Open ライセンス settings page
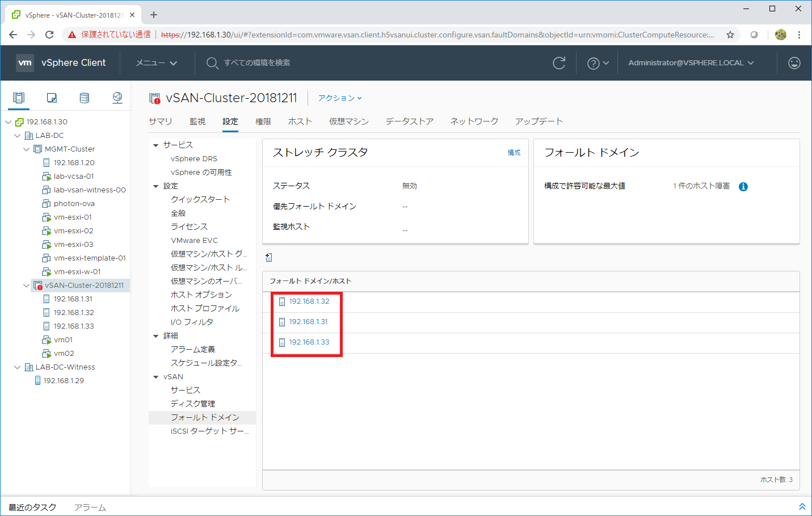The height and width of the screenshot is (516, 812). coord(189,227)
